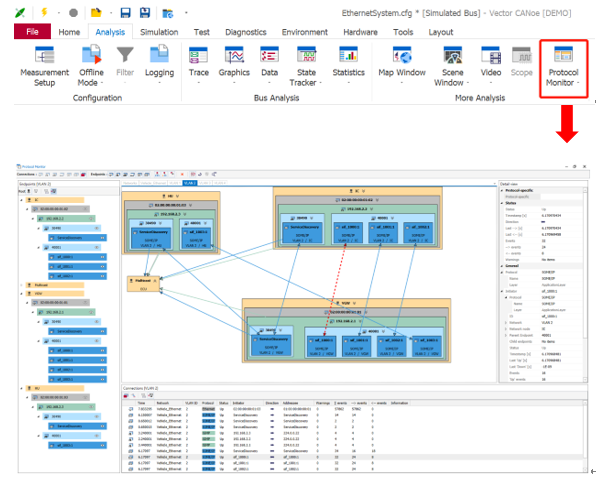Open the Environment ribbon tab
Screen dimensions: 596x482
[x=304, y=32]
